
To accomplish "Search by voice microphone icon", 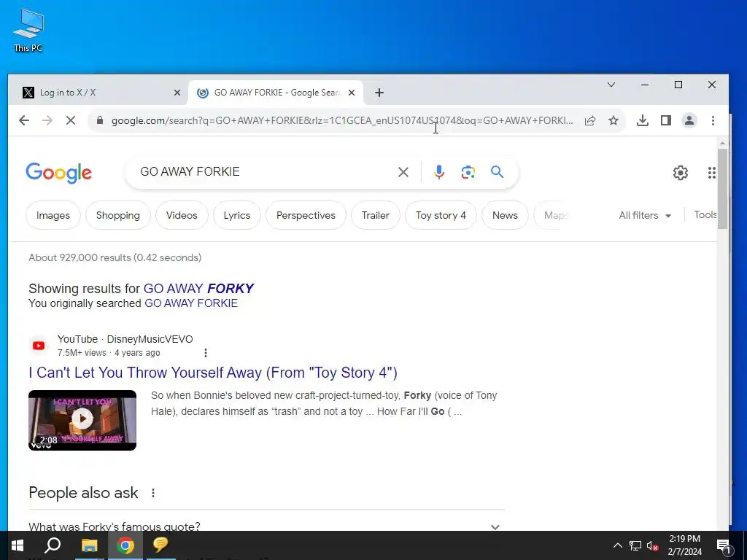I will [x=439, y=172].
